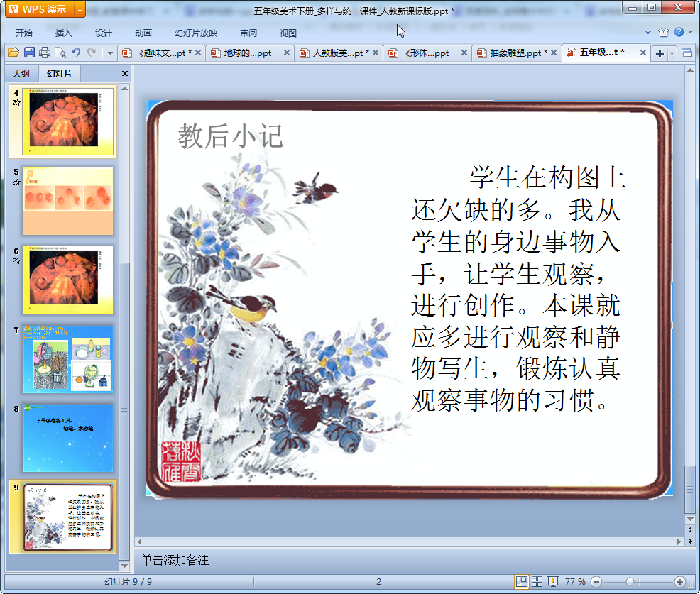Click the animation star icon of slide 4

coord(16,103)
